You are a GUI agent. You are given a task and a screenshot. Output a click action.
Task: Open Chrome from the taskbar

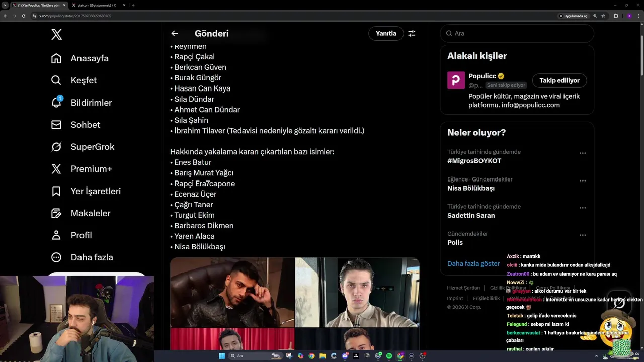tap(311, 356)
